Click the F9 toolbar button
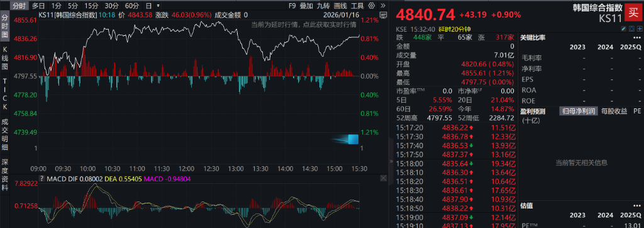Viewport: 644px width, 228px height. tap(292, 6)
